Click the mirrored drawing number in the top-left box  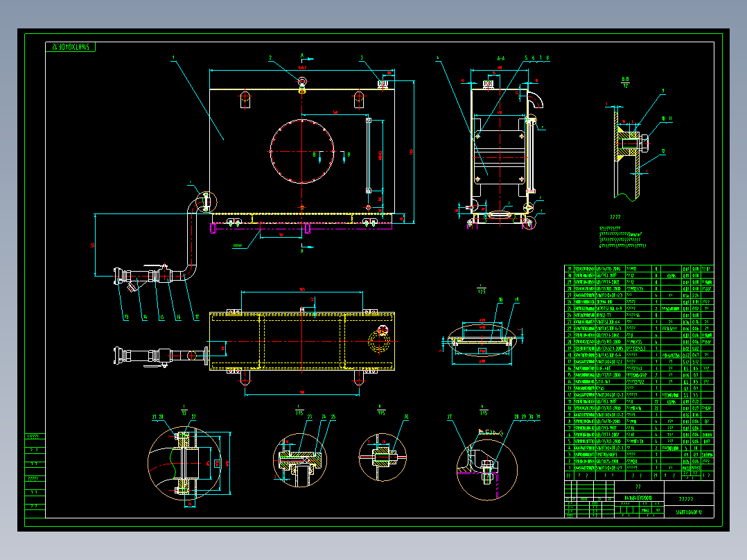(x=71, y=47)
